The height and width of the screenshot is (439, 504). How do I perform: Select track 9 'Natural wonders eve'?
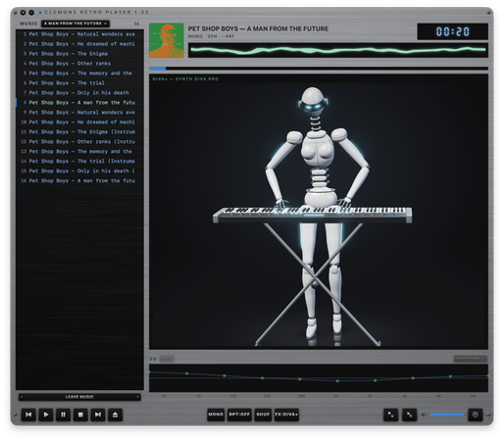(x=79, y=113)
